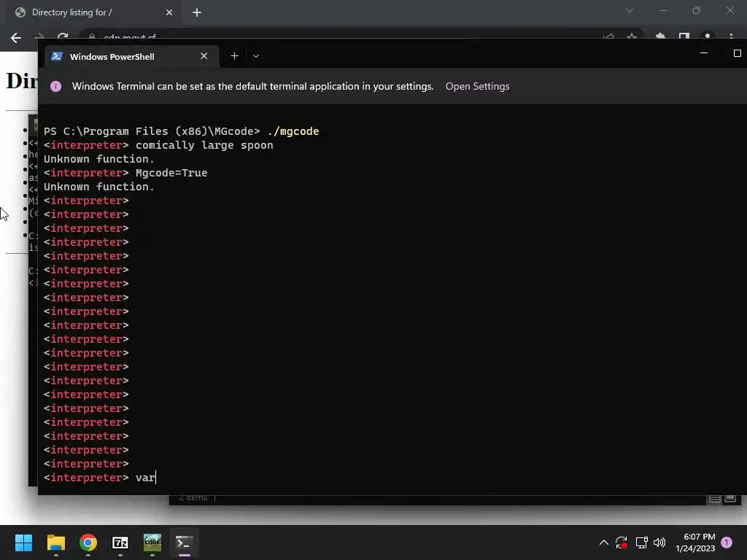Click the 'comically large spoon' text
747x560 pixels.
pos(204,145)
